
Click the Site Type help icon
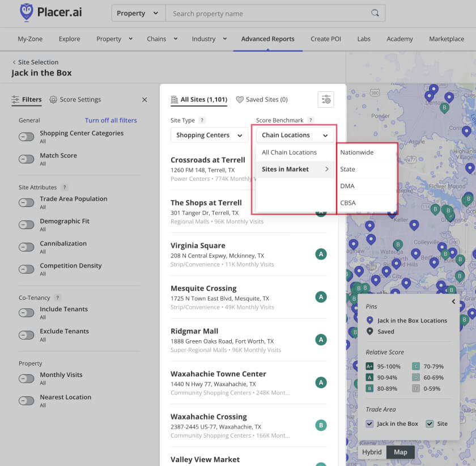click(202, 120)
